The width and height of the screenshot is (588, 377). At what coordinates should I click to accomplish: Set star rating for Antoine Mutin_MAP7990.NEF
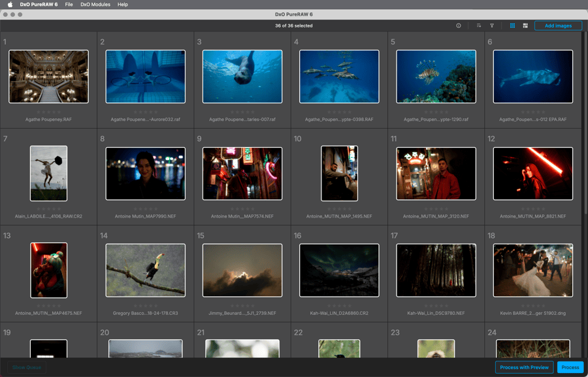click(146, 209)
